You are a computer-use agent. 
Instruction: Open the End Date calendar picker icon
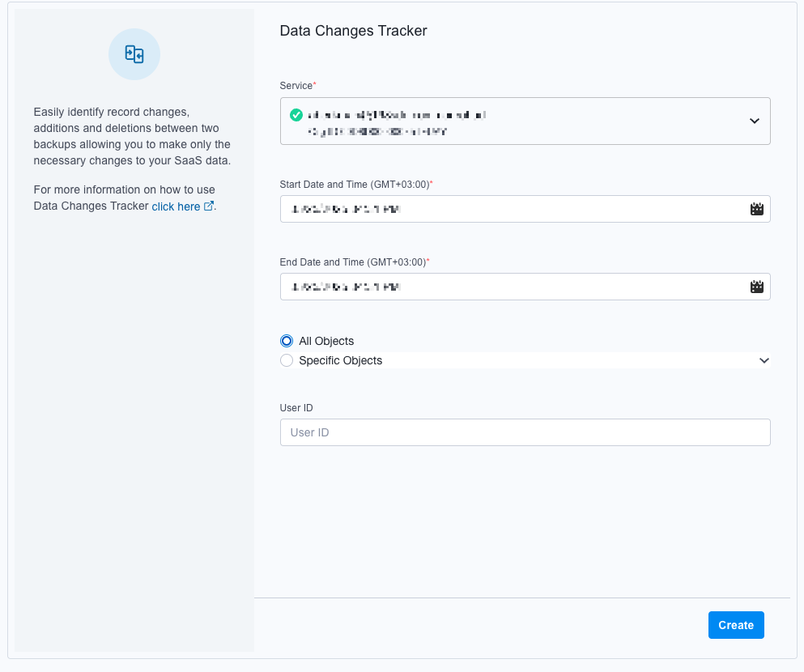click(x=756, y=287)
